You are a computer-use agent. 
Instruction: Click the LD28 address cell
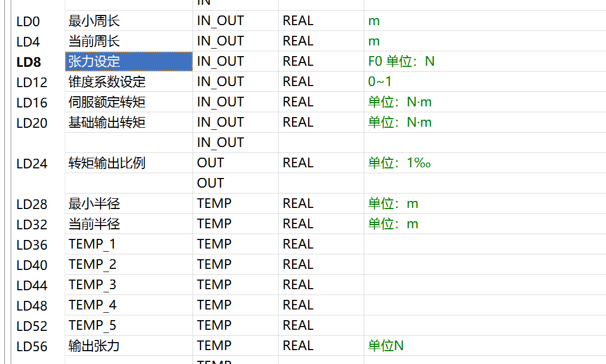32,204
